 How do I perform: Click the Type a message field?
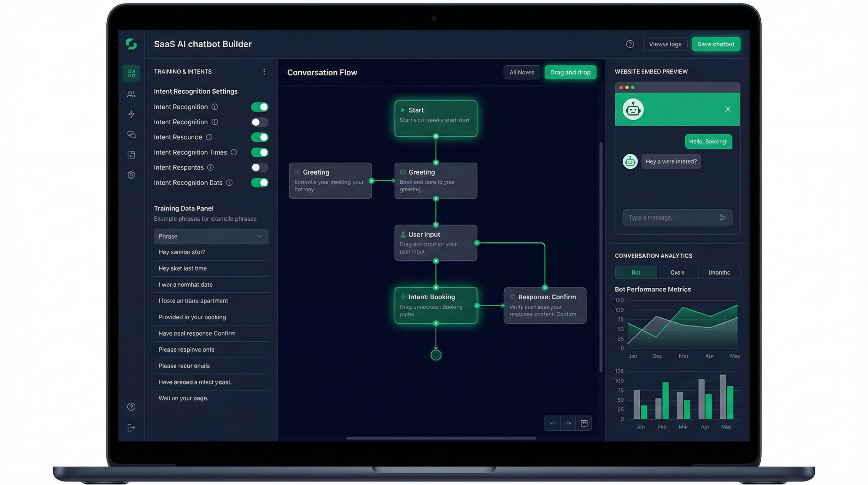[x=669, y=218]
